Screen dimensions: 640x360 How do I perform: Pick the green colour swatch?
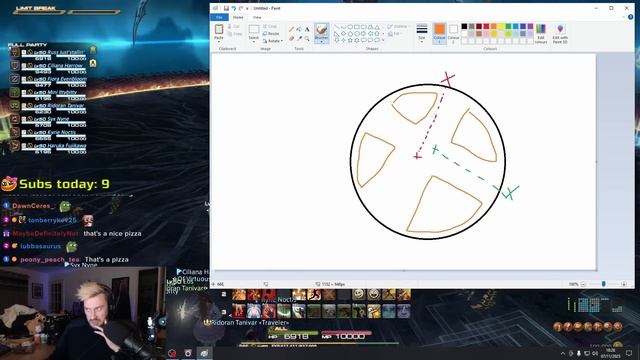(x=508, y=27)
